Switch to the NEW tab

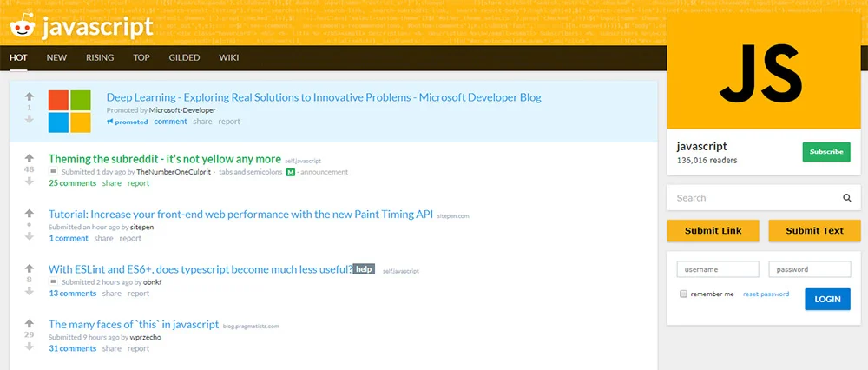pos(56,57)
